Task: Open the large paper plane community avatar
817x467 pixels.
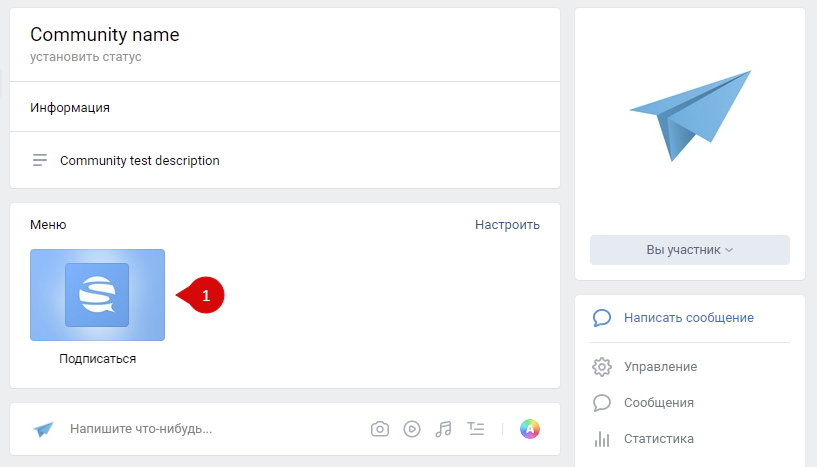Action: [x=690, y=115]
